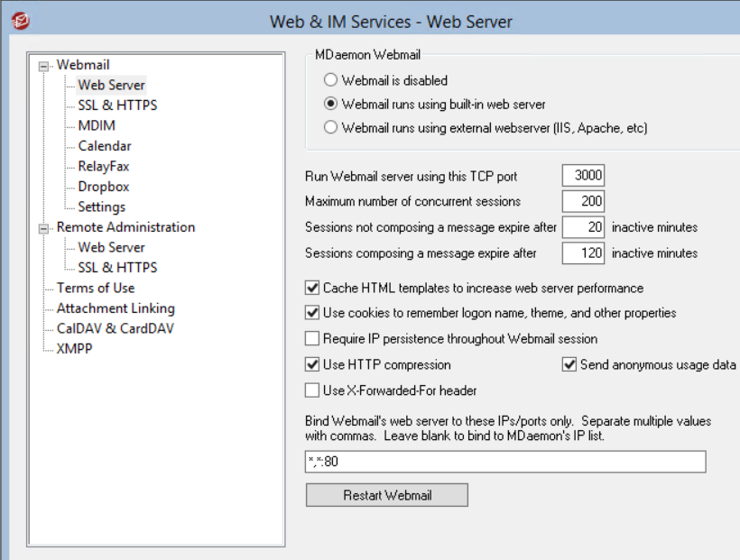Click the bind IPs/ports text field

(505, 463)
